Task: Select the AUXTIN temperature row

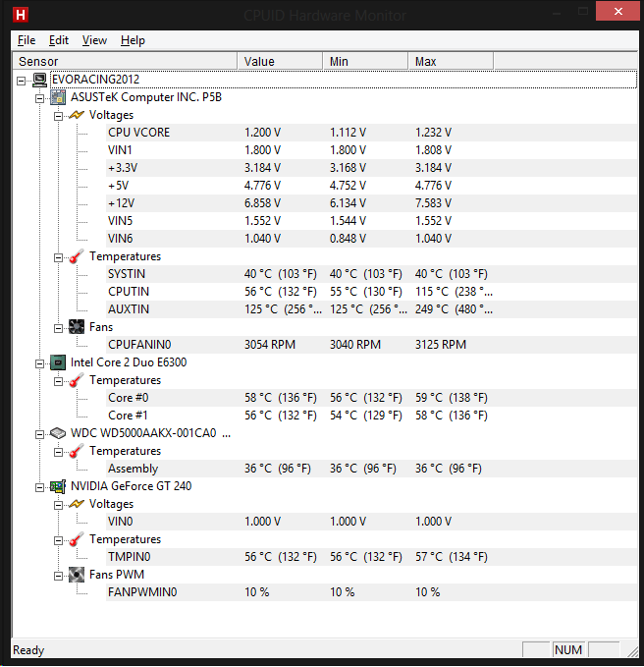Action: pyautogui.click(x=371, y=309)
